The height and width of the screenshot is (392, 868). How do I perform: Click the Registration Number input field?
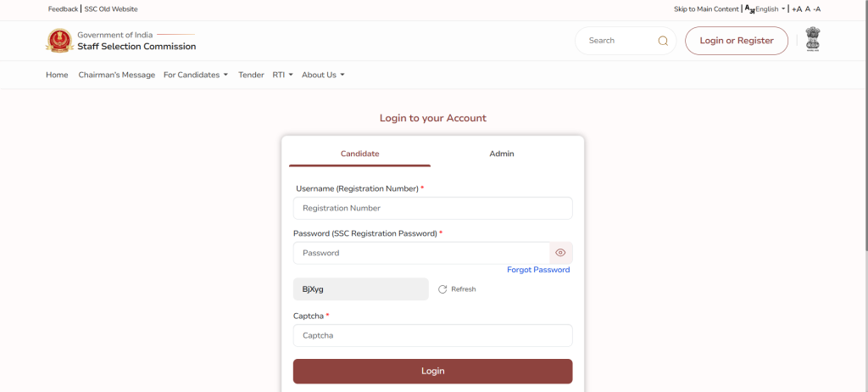pos(432,208)
